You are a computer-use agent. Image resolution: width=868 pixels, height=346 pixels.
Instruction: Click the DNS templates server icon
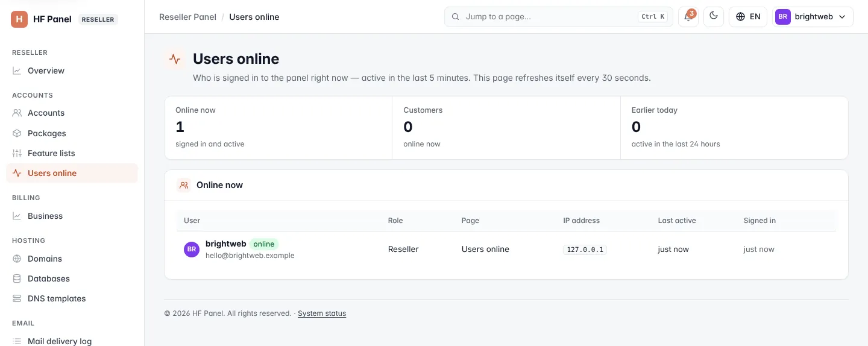click(17, 298)
